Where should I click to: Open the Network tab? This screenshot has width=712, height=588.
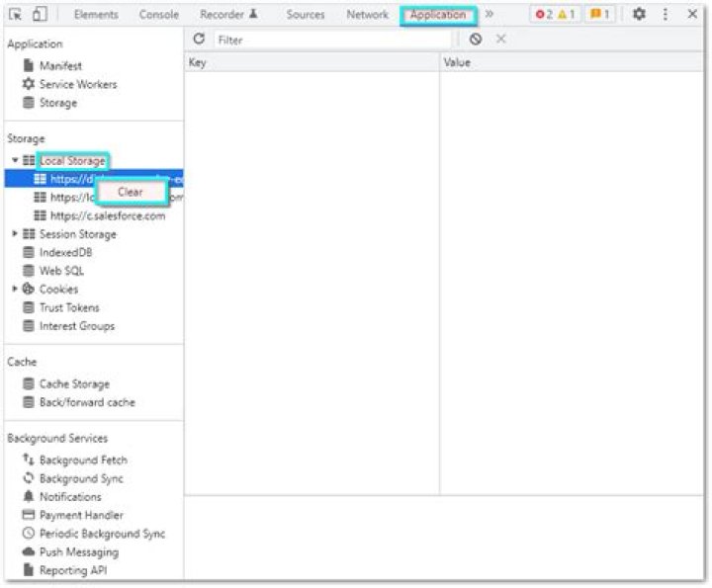pyautogui.click(x=367, y=15)
